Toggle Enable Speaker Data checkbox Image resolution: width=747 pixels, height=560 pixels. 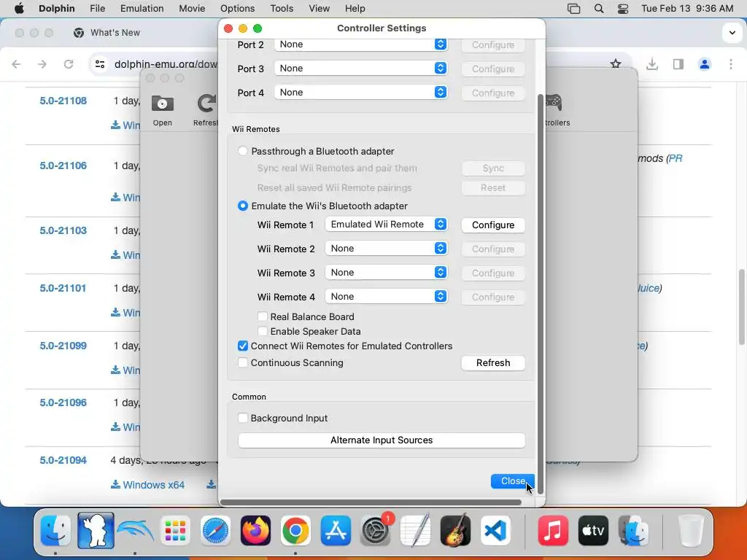(x=262, y=332)
